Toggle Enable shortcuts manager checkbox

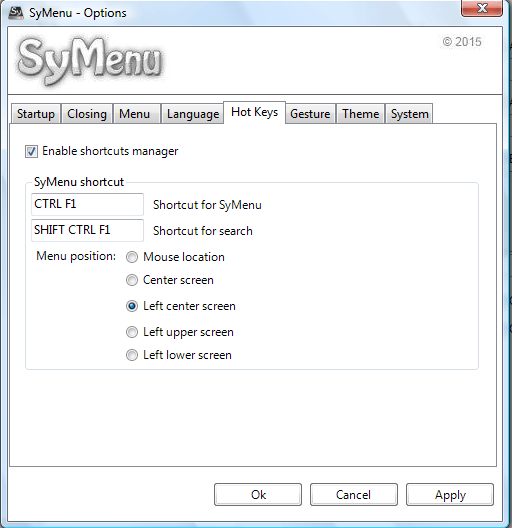pos(31,152)
